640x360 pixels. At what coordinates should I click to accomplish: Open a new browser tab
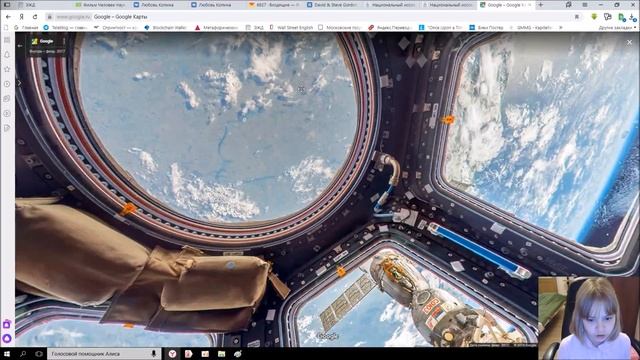coord(541,5)
